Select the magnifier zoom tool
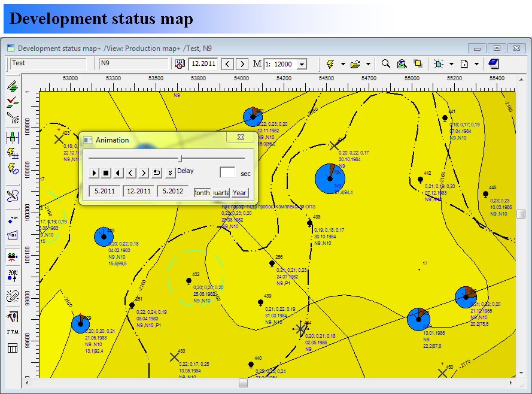 (x=386, y=63)
